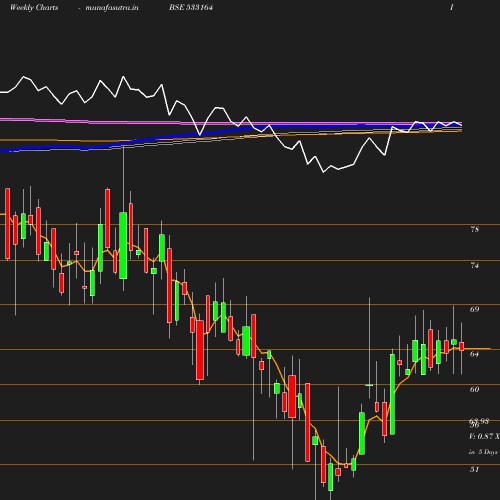Select the 69 price axis label
The image size is (500, 500).
tap(475, 309)
